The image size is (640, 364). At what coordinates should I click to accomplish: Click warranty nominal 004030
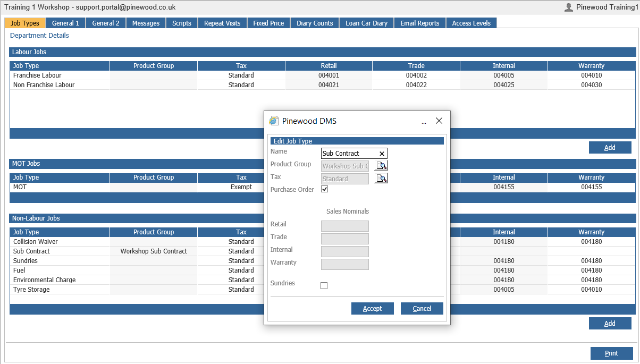point(592,85)
